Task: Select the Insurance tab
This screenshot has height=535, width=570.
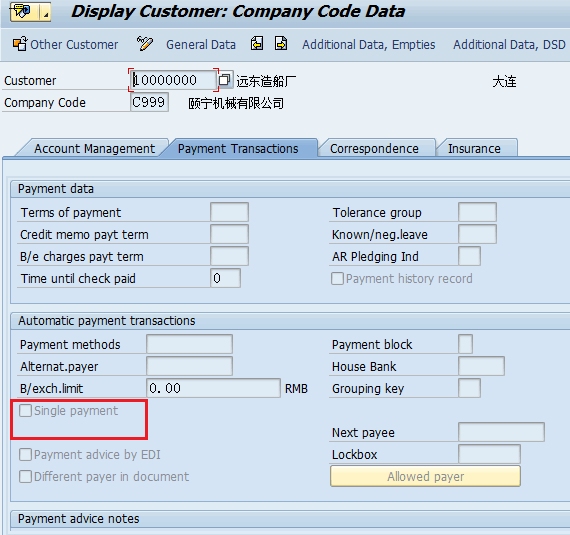Action: pos(474,149)
